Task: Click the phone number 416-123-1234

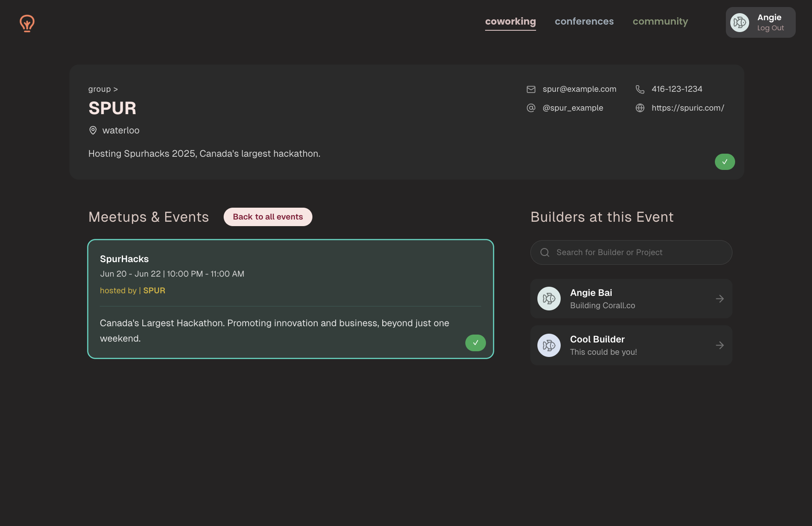Action: point(677,89)
